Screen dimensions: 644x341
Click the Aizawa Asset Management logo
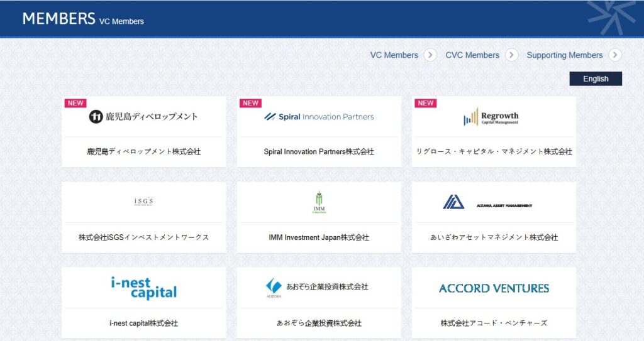[487, 202]
